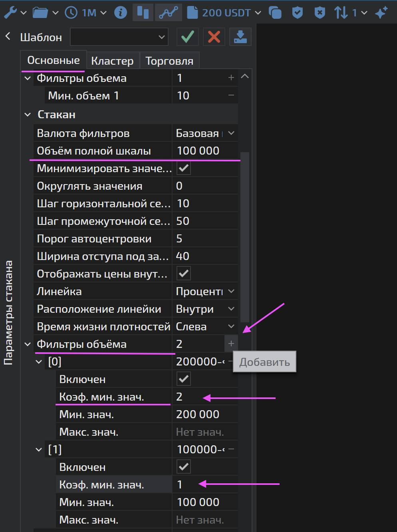Switch to the Торговля tab
This screenshot has width=397, height=532.
169,61
